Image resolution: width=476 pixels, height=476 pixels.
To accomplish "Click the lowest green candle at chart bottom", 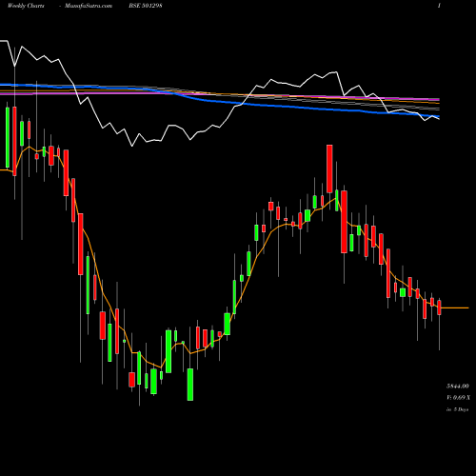I will point(190,385).
